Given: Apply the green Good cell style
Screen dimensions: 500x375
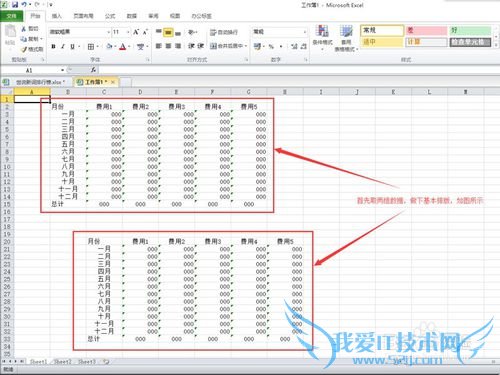Looking at the screenshot, I should pos(470,31).
